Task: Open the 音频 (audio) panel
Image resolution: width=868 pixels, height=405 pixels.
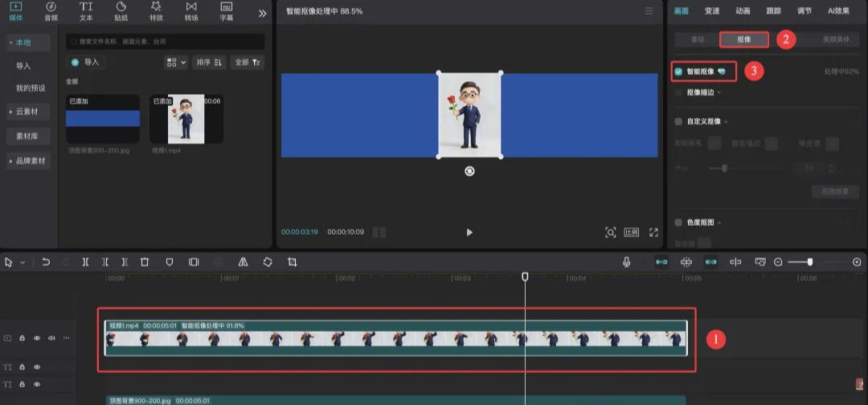Action: click(51, 11)
